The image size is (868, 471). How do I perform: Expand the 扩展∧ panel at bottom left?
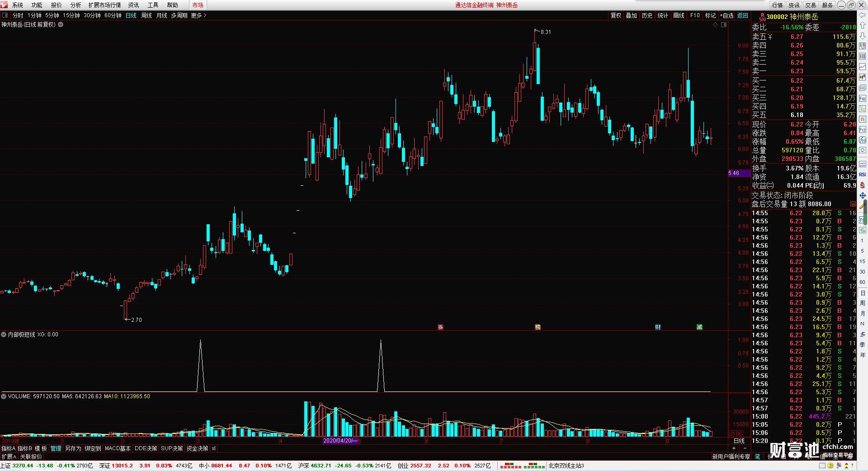click(9, 457)
